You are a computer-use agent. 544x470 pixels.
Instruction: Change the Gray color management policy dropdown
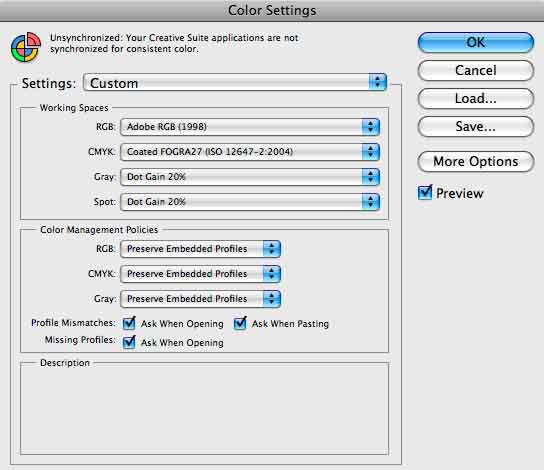[200, 299]
